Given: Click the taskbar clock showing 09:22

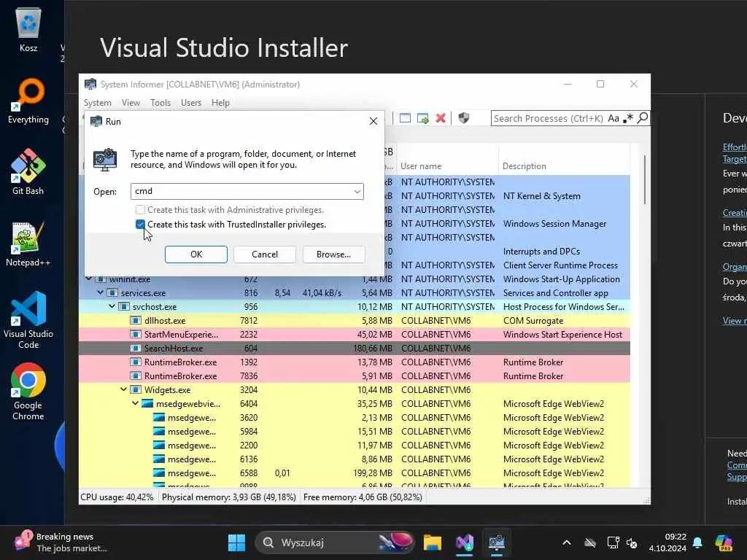Looking at the screenshot, I should (x=667, y=542).
